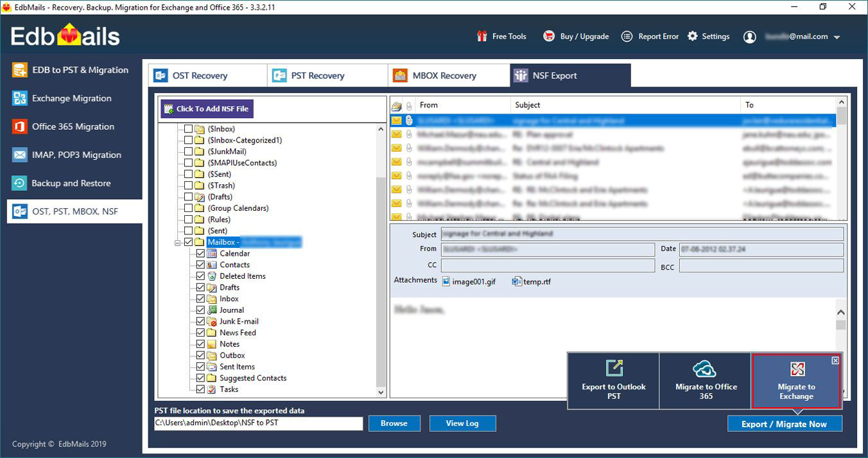Click the Backup and Restore icon
This screenshot has height=458, width=868.
click(20, 183)
